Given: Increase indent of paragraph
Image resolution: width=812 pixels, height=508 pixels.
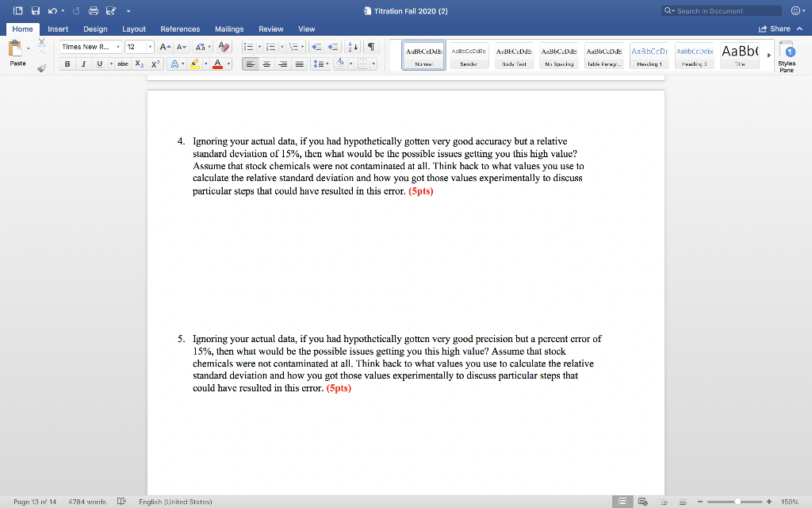Looking at the screenshot, I should point(334,48).
